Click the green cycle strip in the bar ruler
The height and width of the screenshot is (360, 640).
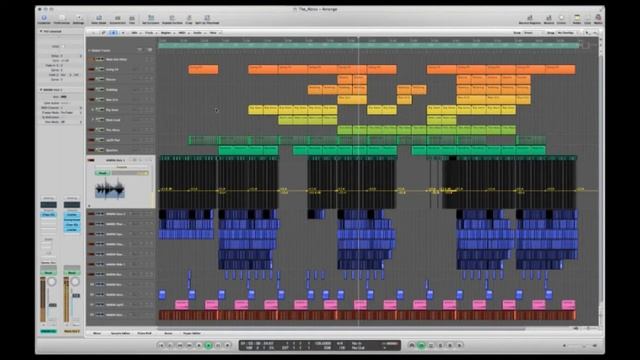(369, 46)
